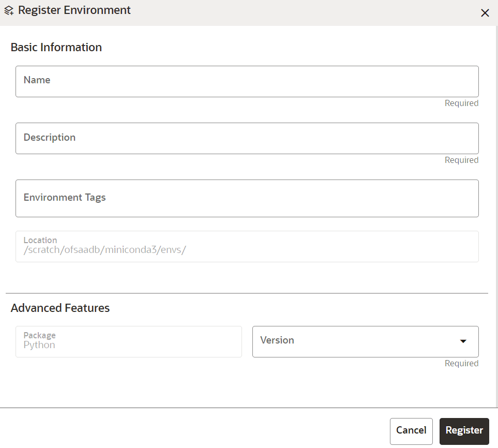Screen dimensions: 498x448
Task: Select the Environment Tags field
Action: [247, 198]
